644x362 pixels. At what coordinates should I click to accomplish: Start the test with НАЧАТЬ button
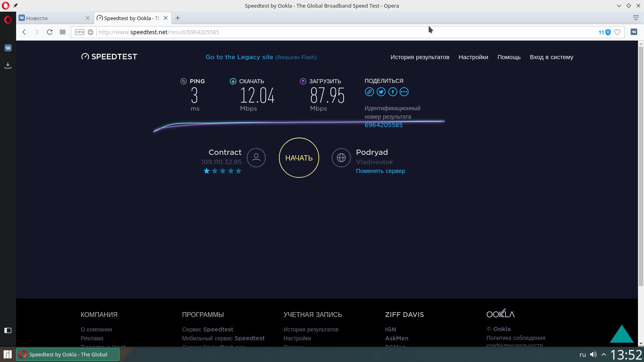(x=299, y=158)
